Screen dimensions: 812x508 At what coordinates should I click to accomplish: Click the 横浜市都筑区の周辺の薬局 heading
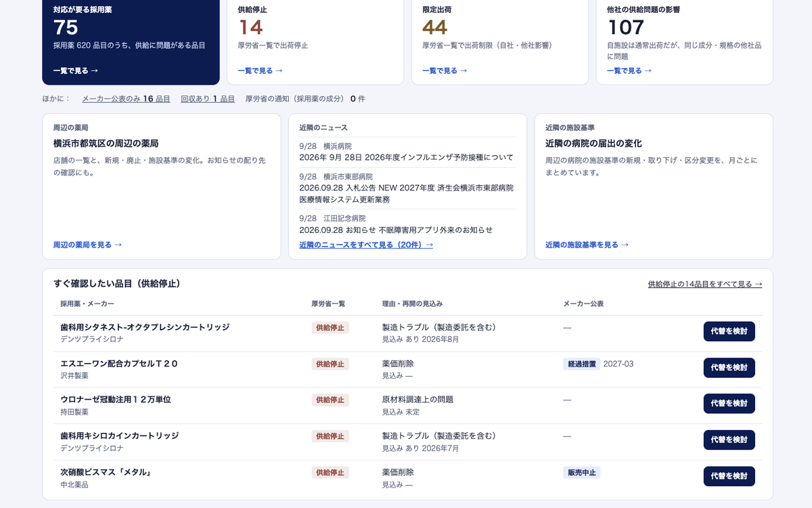(x=106, y=144)
